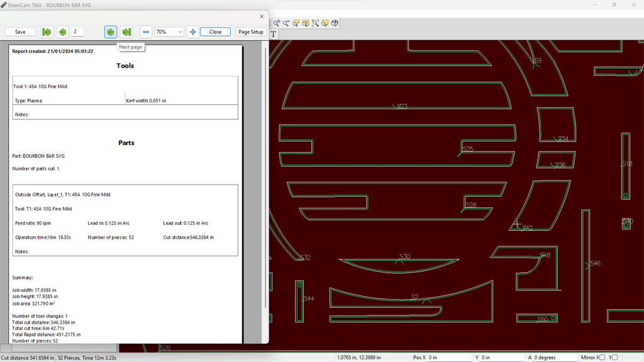Zoom in report preview with plus button
644x362 pixels.
point(192,31)
